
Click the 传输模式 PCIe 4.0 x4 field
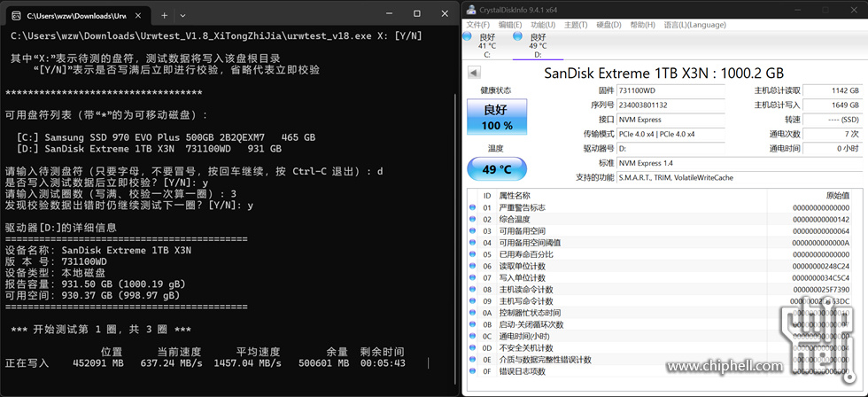tap(671, 134)
